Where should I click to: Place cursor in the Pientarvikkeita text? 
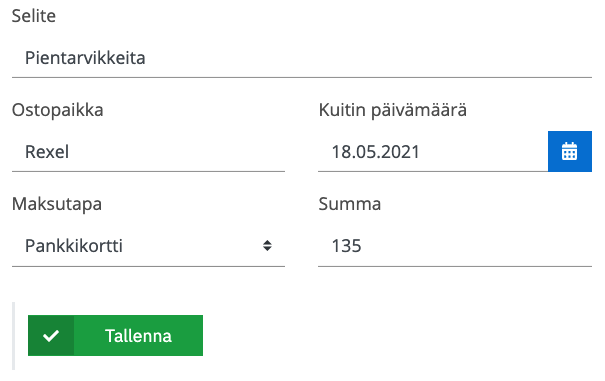coord(85,58)
